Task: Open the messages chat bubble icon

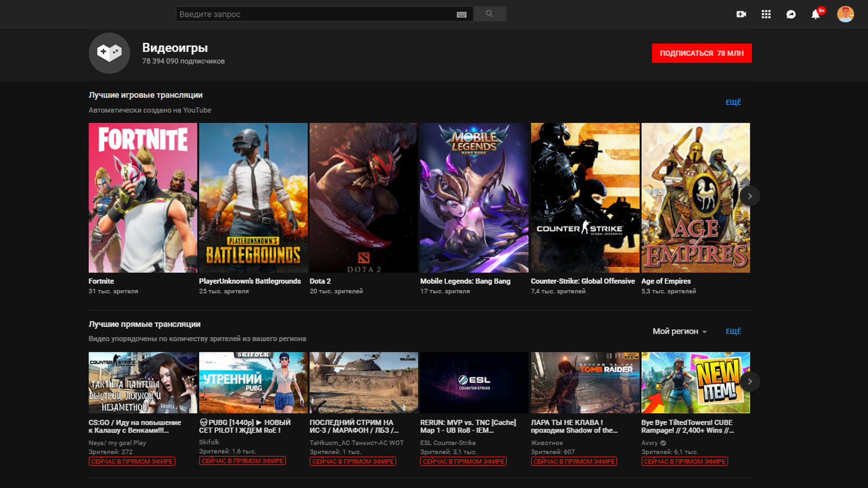Action: pyautogui.click(x=791, y=14)
